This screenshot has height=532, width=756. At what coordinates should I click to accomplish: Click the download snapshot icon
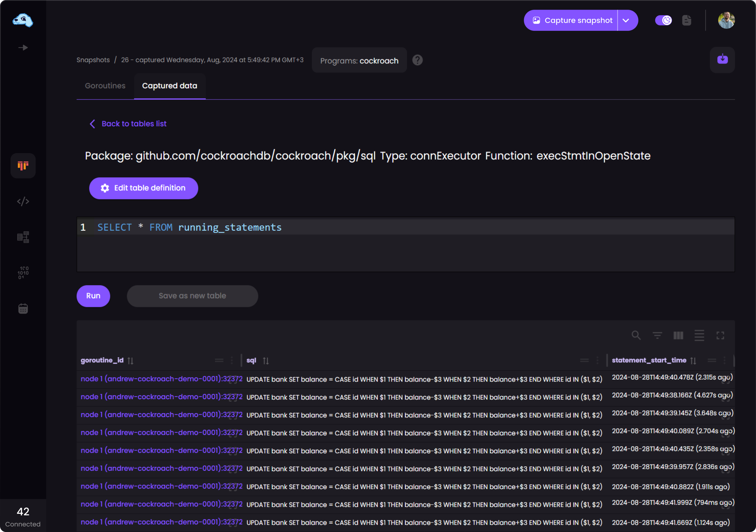(722, 60)
